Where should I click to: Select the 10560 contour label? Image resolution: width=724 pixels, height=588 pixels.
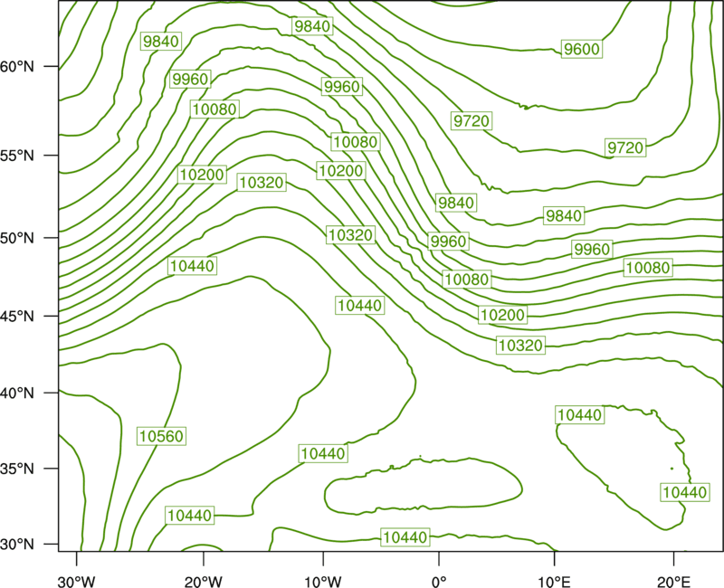[162, 436]
